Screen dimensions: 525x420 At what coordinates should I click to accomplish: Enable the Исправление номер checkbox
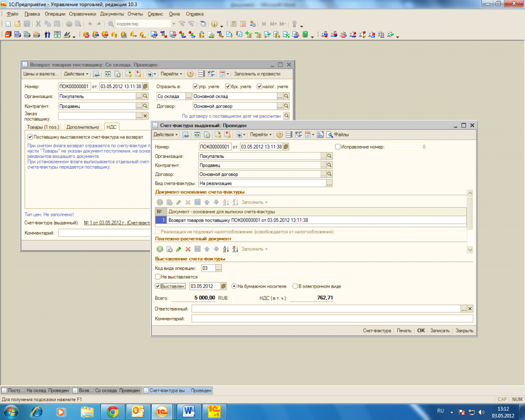(337, 147)
